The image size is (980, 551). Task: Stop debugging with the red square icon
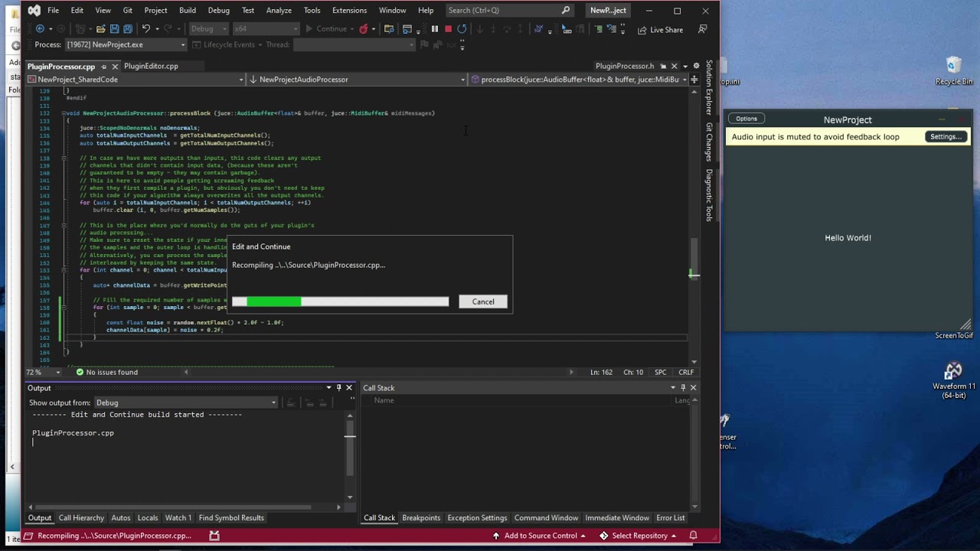pos(448,29)
